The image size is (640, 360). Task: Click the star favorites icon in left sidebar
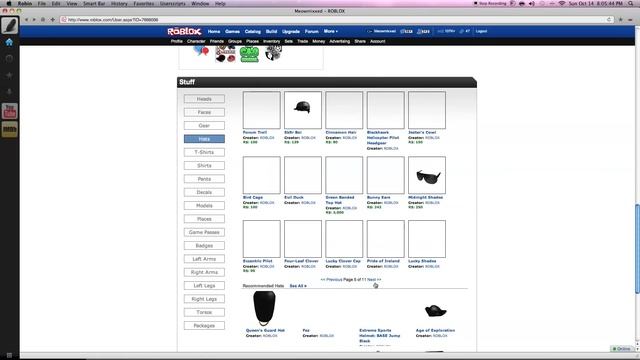click(9, 76)
